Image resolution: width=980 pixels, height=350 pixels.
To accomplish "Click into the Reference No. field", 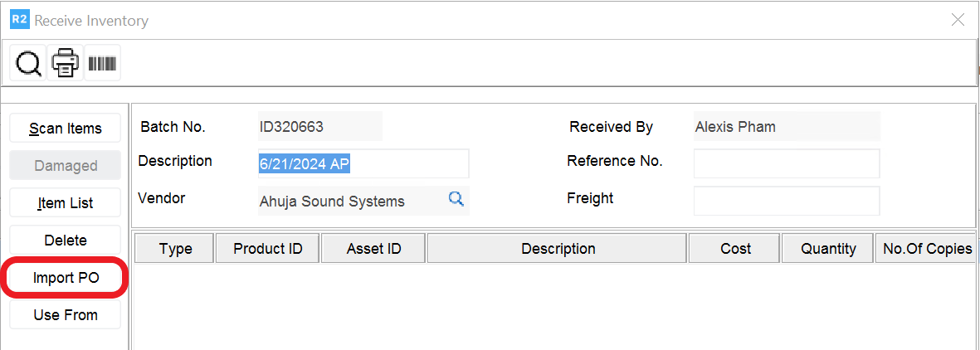I will click(x=786, y=163).
